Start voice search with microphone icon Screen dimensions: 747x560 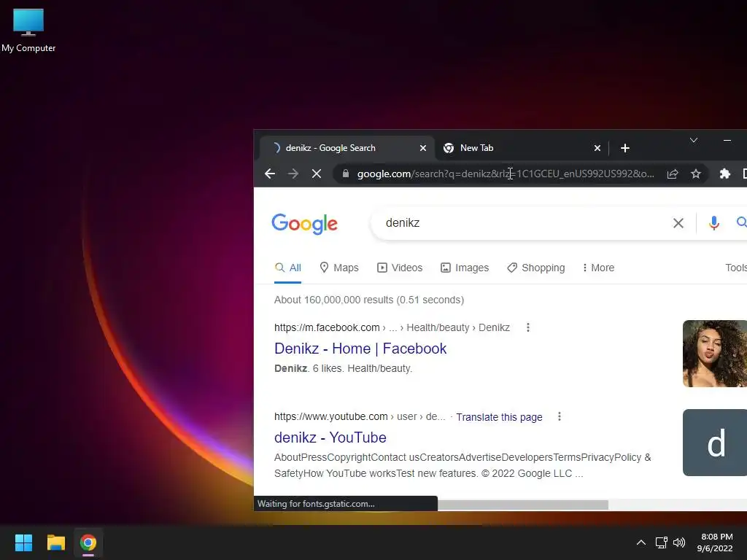point(713,223)
